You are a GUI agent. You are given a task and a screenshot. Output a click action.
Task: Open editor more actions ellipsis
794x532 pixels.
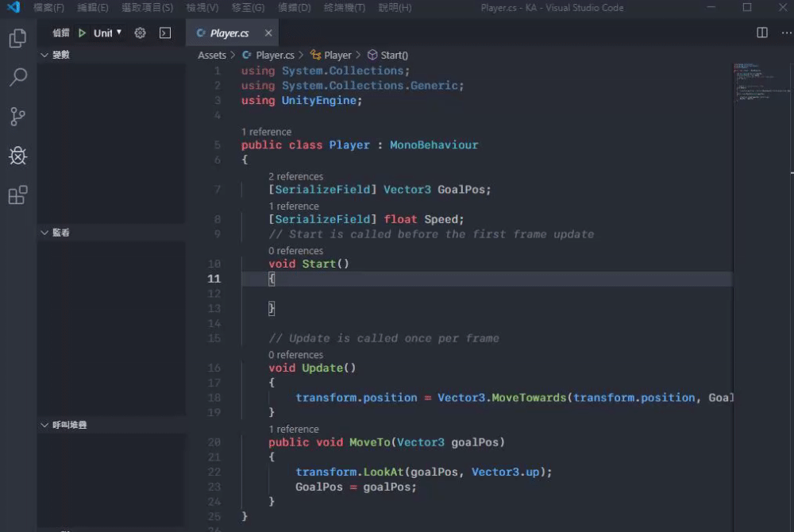[x=786, y=33]
